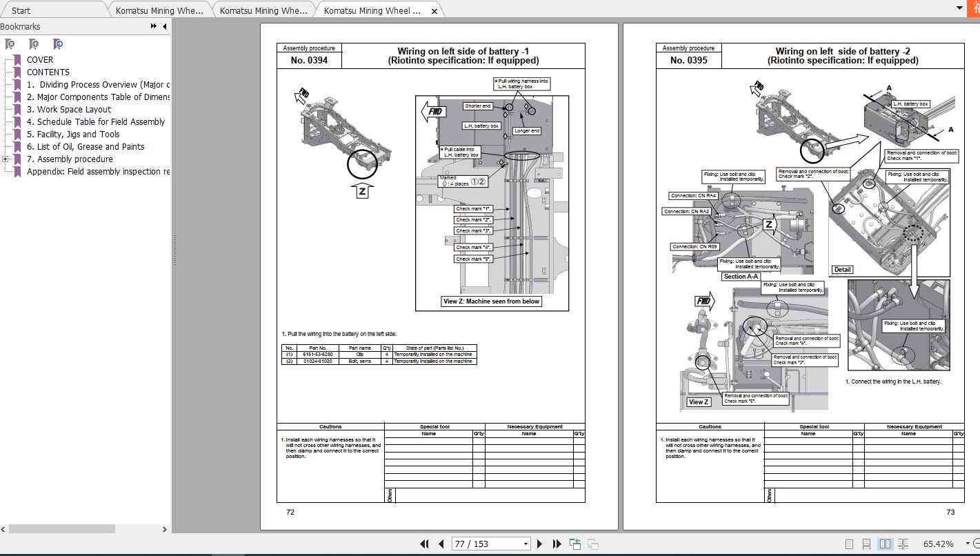
Task: Switch to the Start tab
Action: 21,10
